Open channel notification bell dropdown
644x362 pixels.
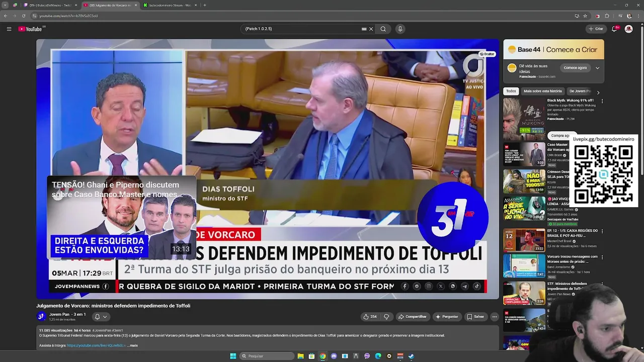[x=101, y=317]
